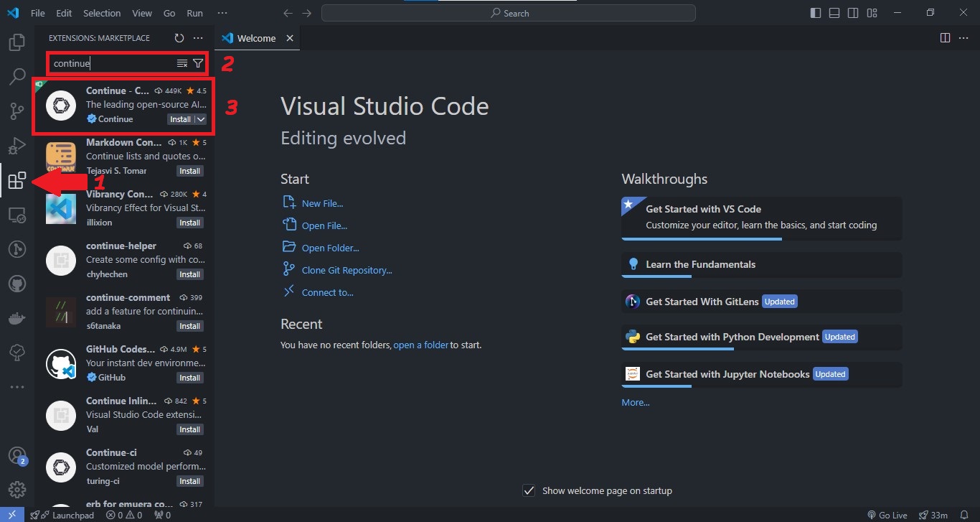Viewport: 980px width, 522px height.
Task: Install the Vibrancy Continued extension
Action: tap(189, 223)
